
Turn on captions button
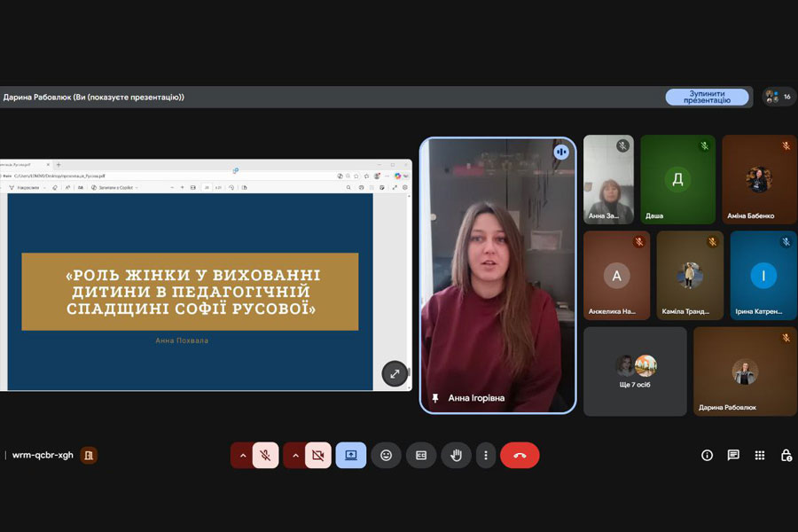click(421, 455)
